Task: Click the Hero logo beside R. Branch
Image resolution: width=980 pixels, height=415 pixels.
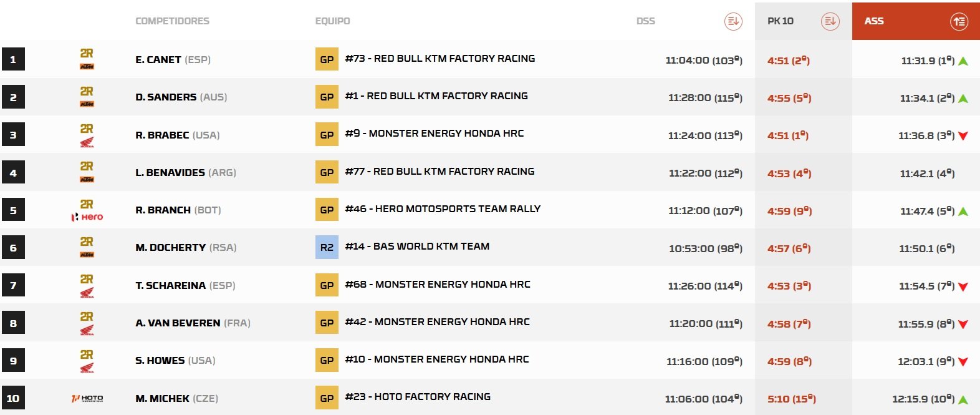Action: point(87,217)
